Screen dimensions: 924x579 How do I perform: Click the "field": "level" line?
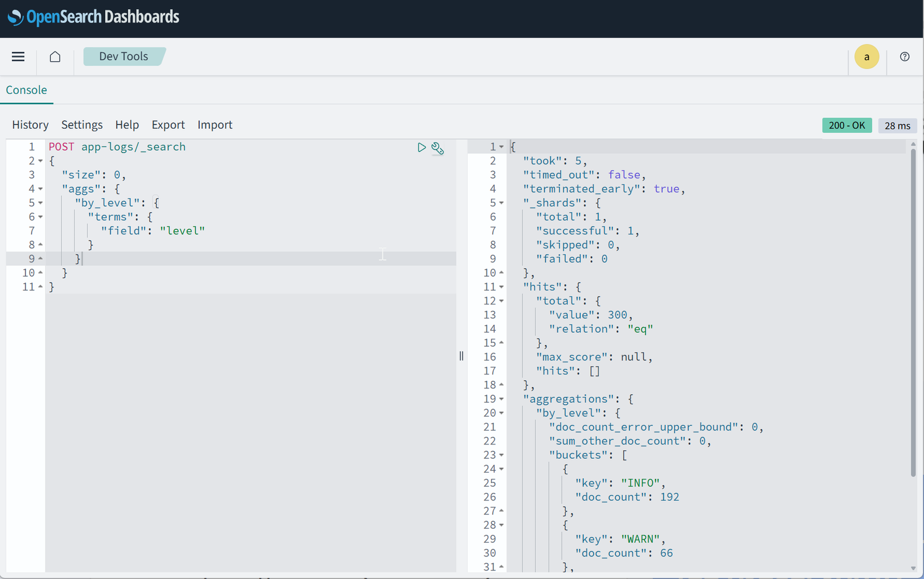(x=153, y=231)
